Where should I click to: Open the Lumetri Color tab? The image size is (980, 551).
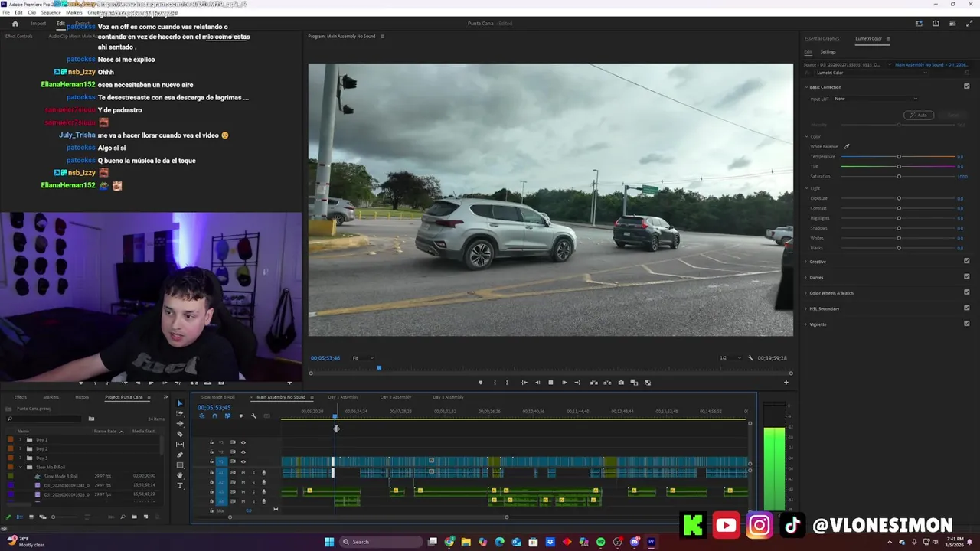(868, 38)
